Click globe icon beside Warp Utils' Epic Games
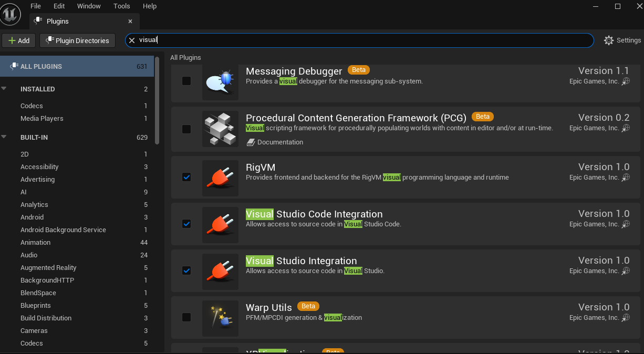The width and height of the screenshot is (644, 354). point(626,318)
